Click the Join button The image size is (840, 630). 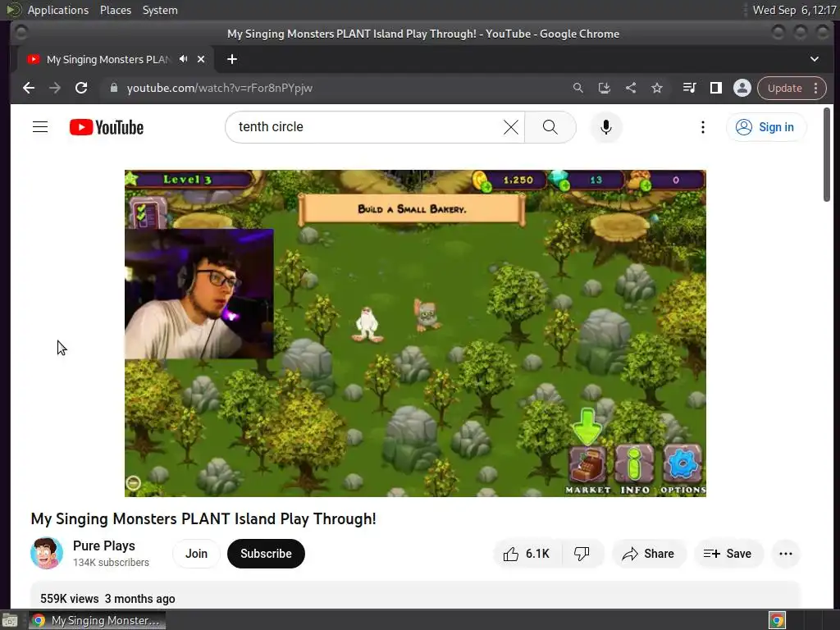coord(196,554)
